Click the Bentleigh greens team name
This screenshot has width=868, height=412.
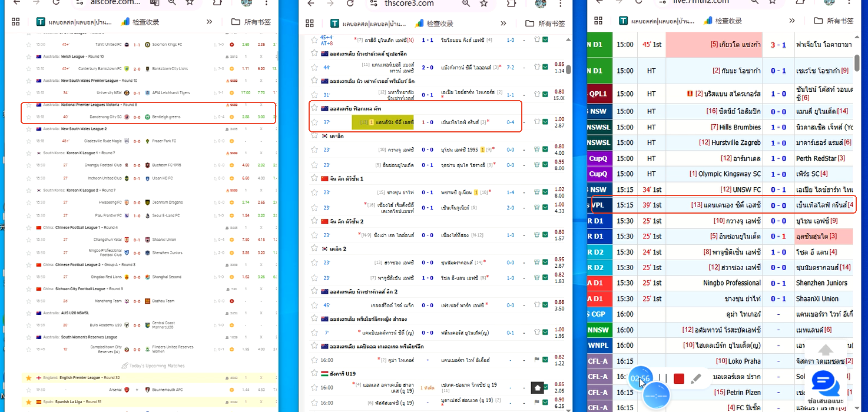click(167, 117)
